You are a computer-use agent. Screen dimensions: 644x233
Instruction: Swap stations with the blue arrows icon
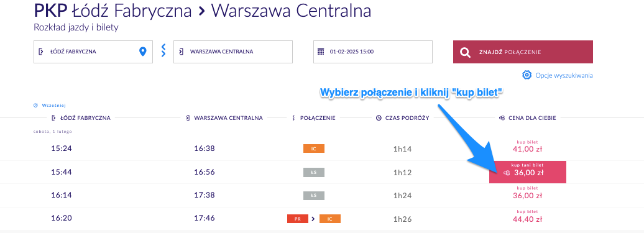(163, 50)
